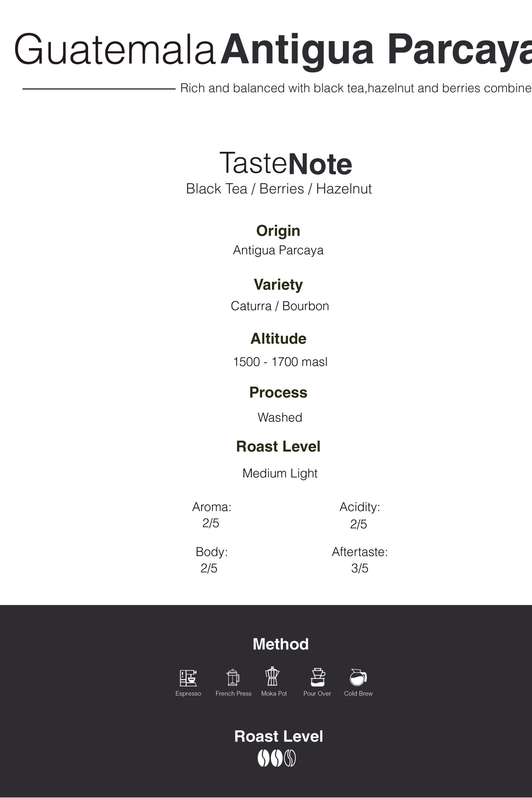Click the Acidity 2/5 rating

click(359, 524)
